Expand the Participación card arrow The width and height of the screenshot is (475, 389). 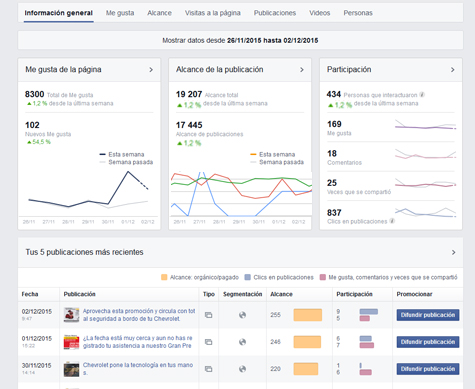click(452, 70)
